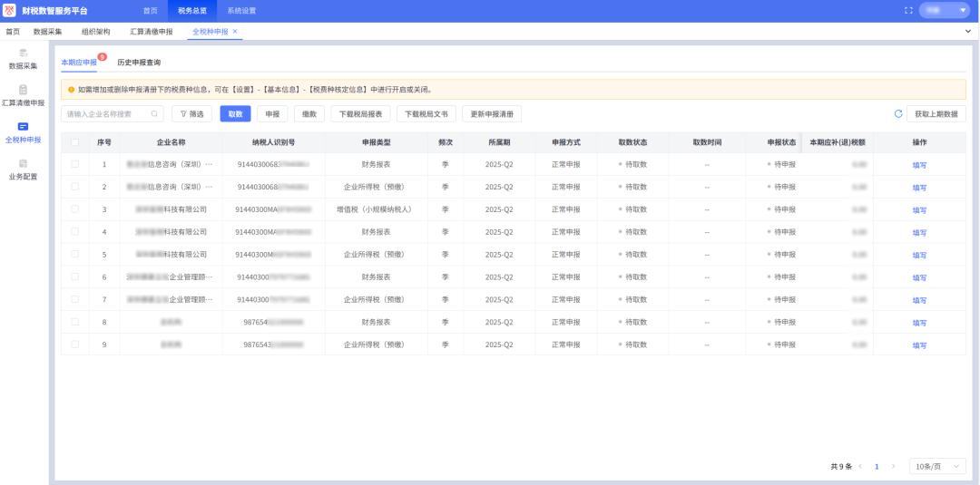Close the 全税种申报 tab with the X
The image size is (980, 485).
click(x=235, y=32)
